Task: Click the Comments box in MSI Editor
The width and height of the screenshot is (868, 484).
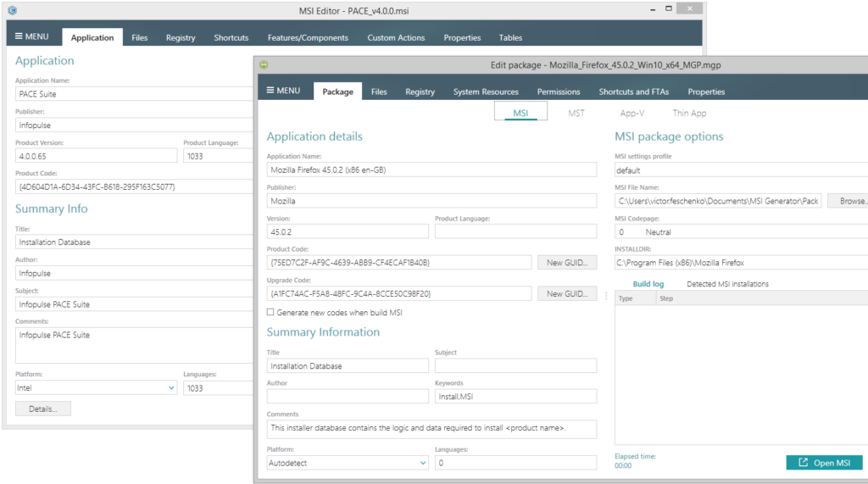Action: pyautogui.click(x=134, y=345)
